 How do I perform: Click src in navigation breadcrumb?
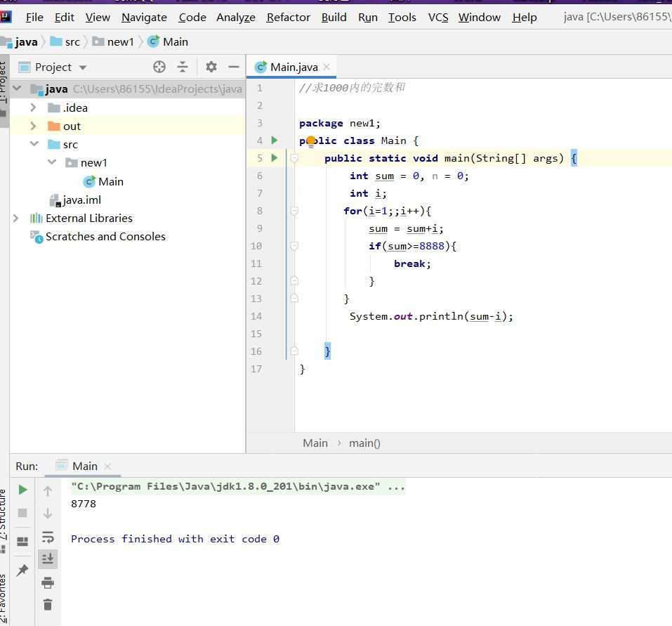point(65,42)
